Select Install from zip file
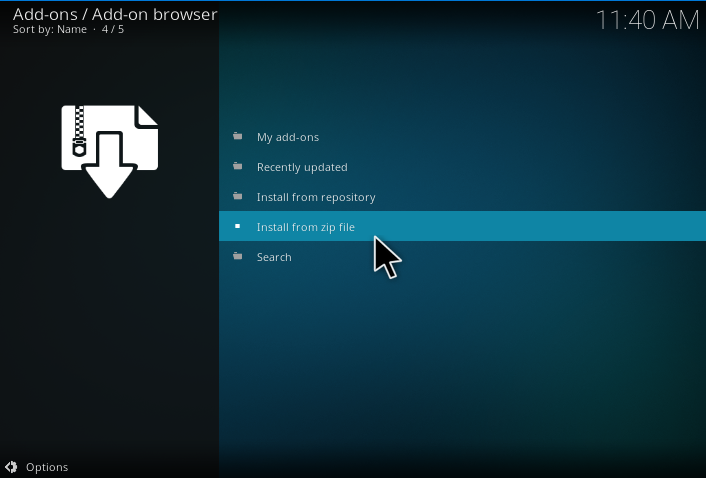The height and width of the screenshot is (478, 706). [462, 226]
